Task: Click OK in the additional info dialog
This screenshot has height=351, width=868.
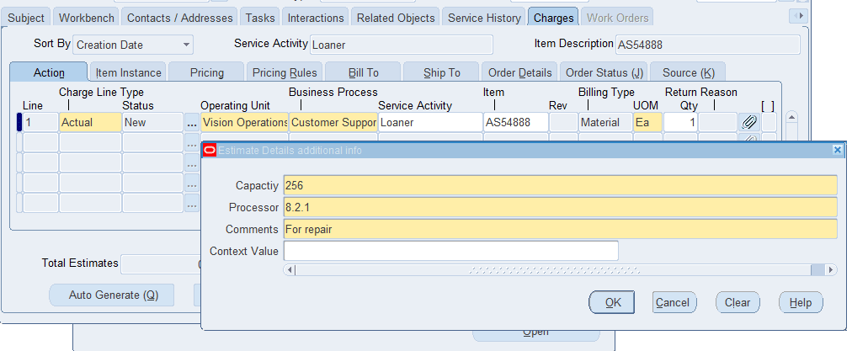Action: pyautogui.click(x=612, y=302)
